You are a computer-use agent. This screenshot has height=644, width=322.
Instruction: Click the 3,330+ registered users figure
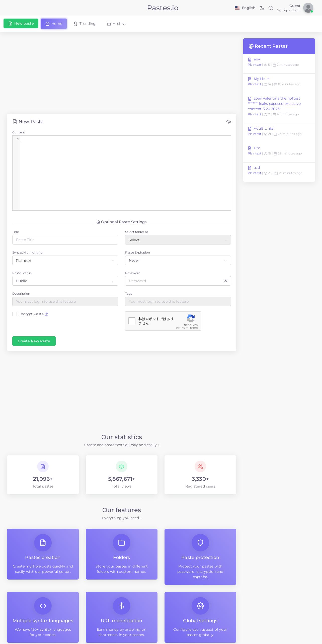(x=200, y=479)
